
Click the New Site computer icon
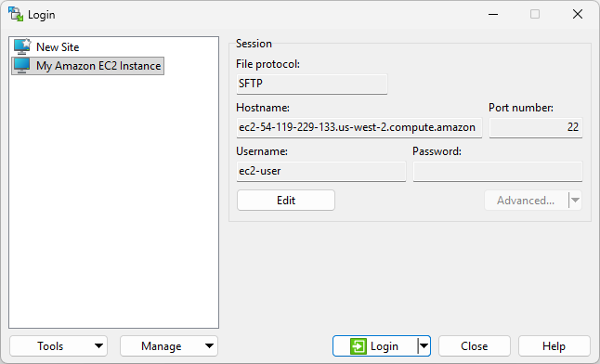pos(21,46)
